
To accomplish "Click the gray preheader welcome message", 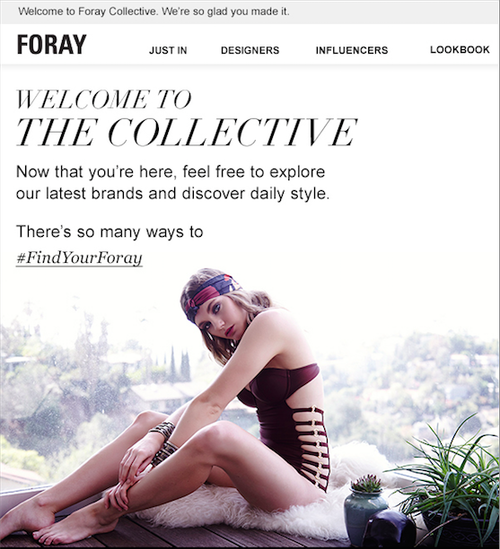I will (154, 12).
